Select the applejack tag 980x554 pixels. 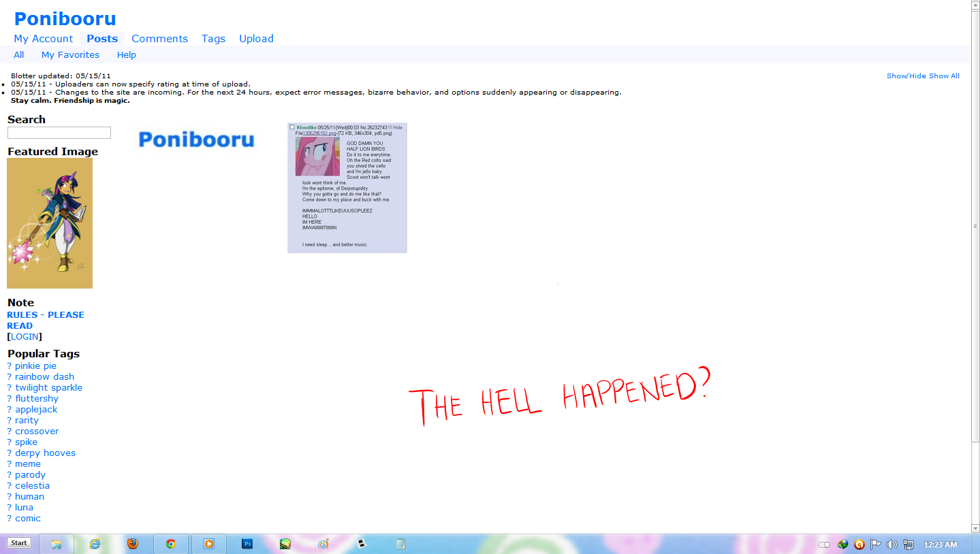tap(37, 410)
